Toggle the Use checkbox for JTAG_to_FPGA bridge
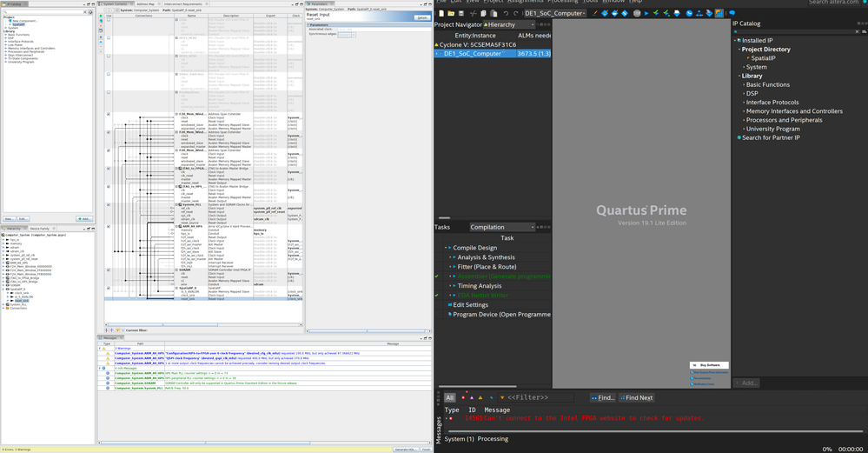The image size is (868, 453). 109,169
